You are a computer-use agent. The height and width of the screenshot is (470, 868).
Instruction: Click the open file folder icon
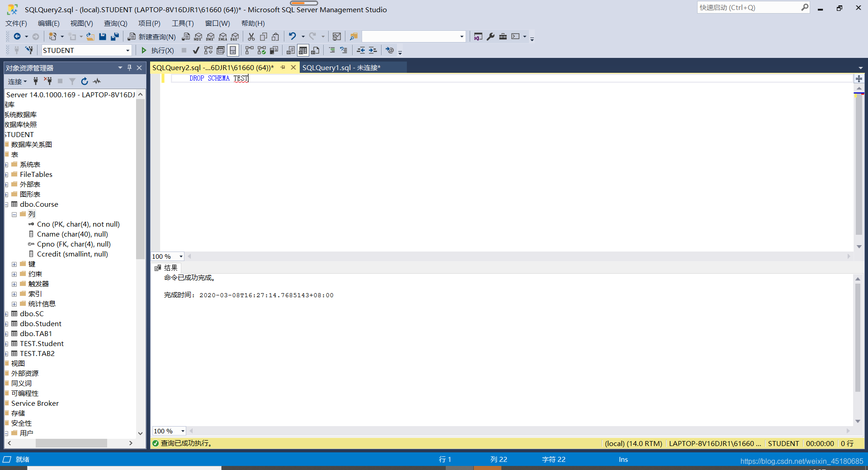[90, 37]
